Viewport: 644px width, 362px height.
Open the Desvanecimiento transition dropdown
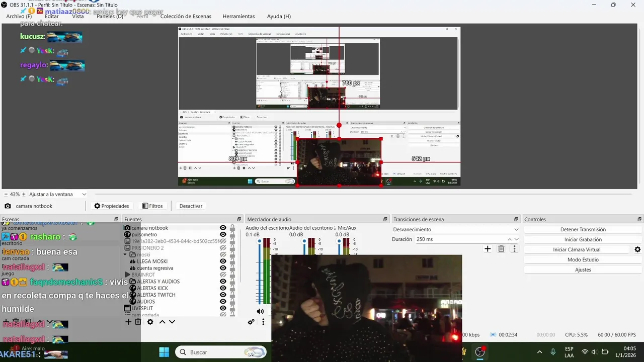455,229
